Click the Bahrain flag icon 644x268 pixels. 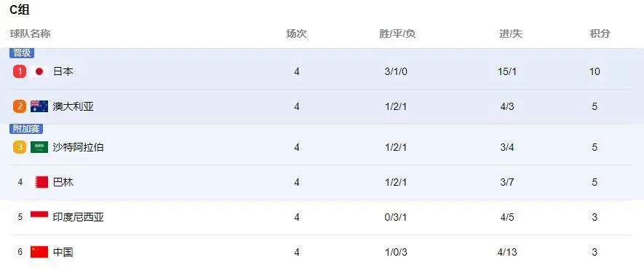tap(41, 182)
